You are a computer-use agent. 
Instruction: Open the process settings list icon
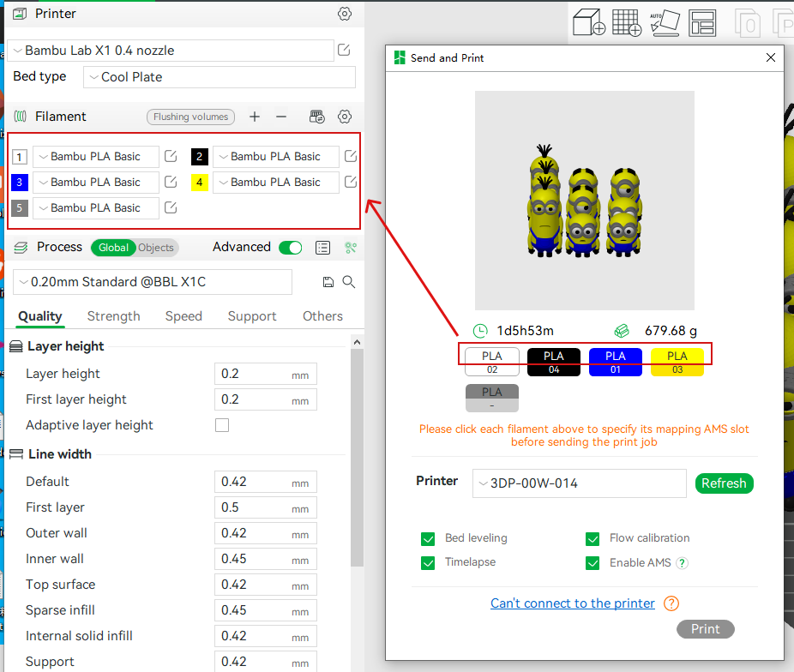click(322, 248)
